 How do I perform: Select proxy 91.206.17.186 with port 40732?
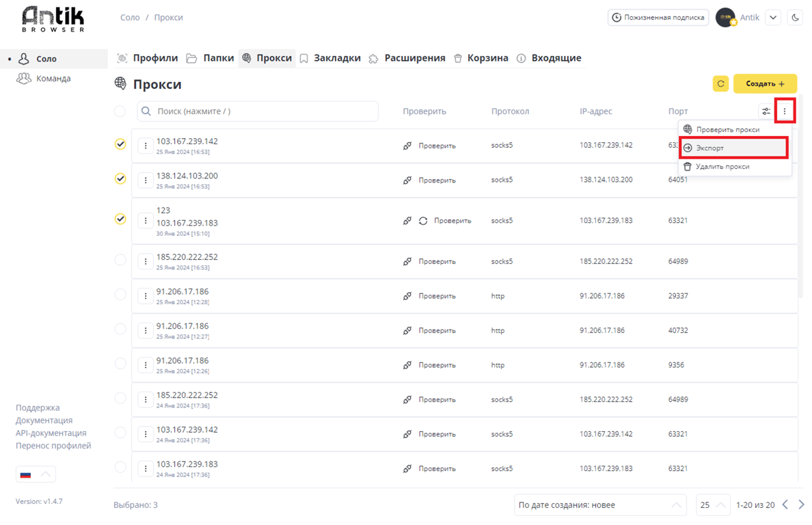pyautogui.click(x=120, y=329)
